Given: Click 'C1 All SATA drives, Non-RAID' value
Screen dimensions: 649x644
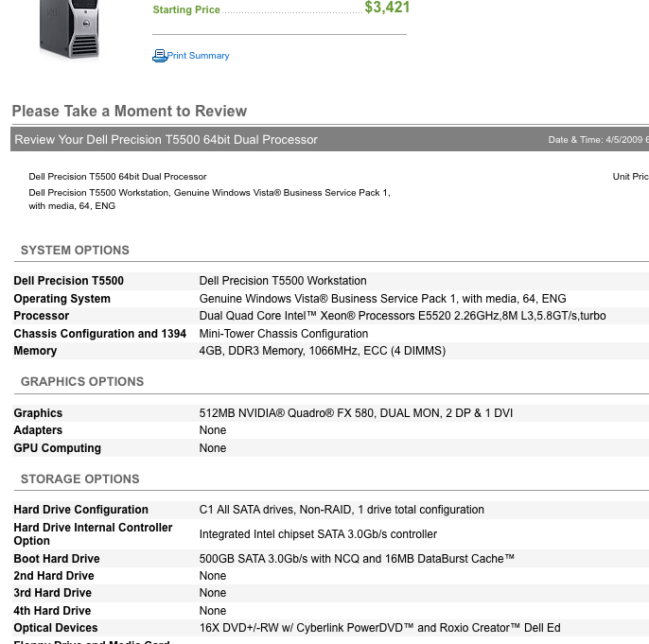Looking at the screenshot, I should click(x=342, y=510).
